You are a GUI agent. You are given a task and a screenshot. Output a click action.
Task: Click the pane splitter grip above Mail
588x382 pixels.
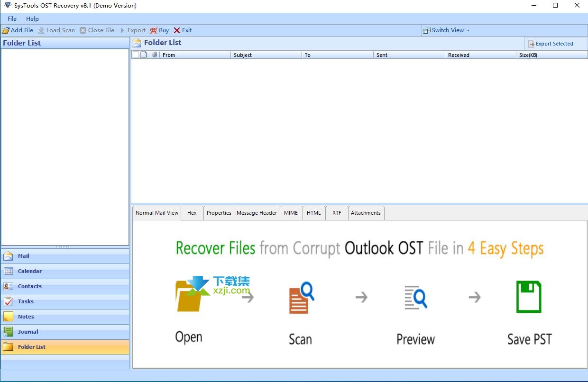(x=63, y=247)
